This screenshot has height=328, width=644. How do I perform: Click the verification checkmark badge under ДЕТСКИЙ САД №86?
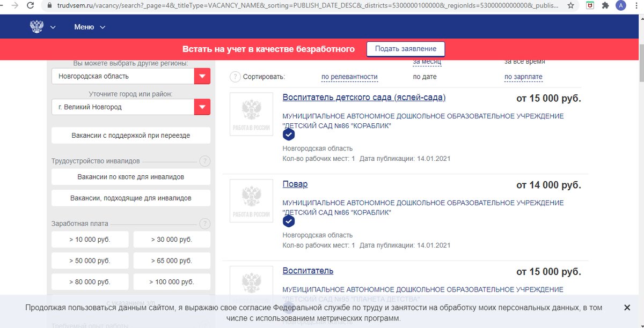coord(289,135)
